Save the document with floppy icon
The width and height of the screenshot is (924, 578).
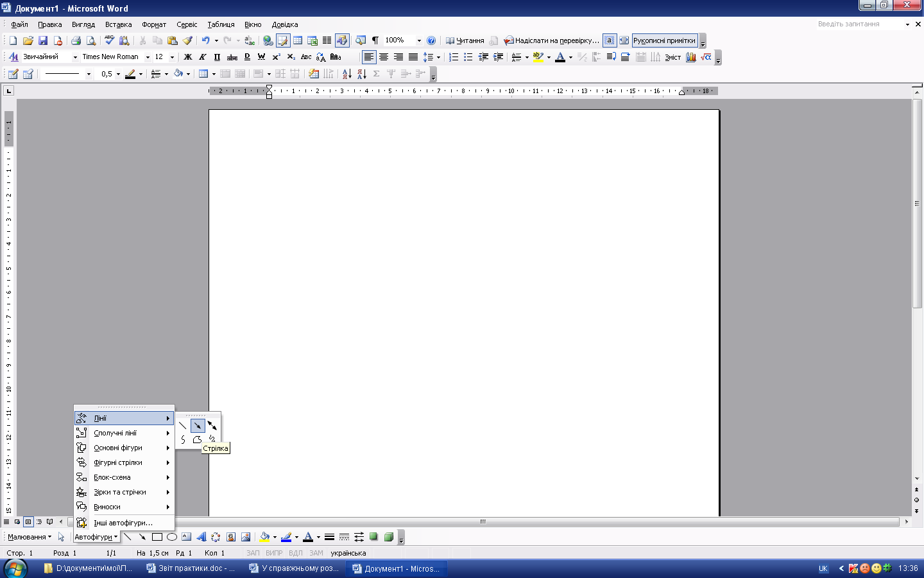pos(43,40)
